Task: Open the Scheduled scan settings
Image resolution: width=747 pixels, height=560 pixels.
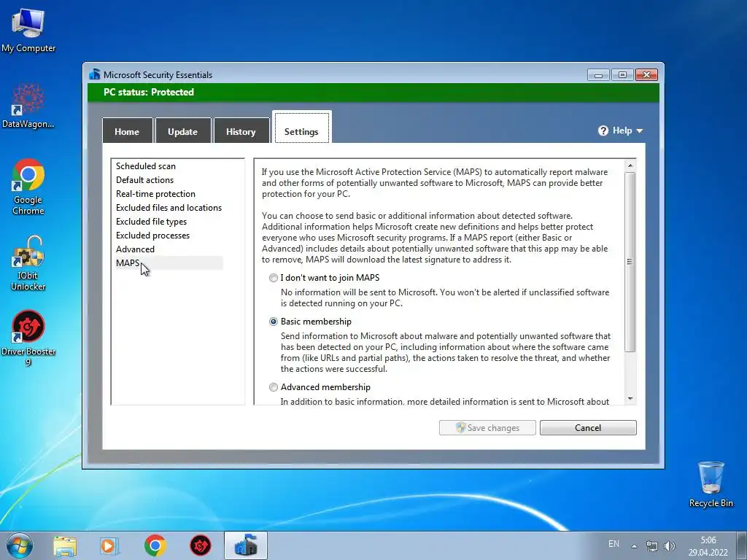Action: click(x=146, y=166)
